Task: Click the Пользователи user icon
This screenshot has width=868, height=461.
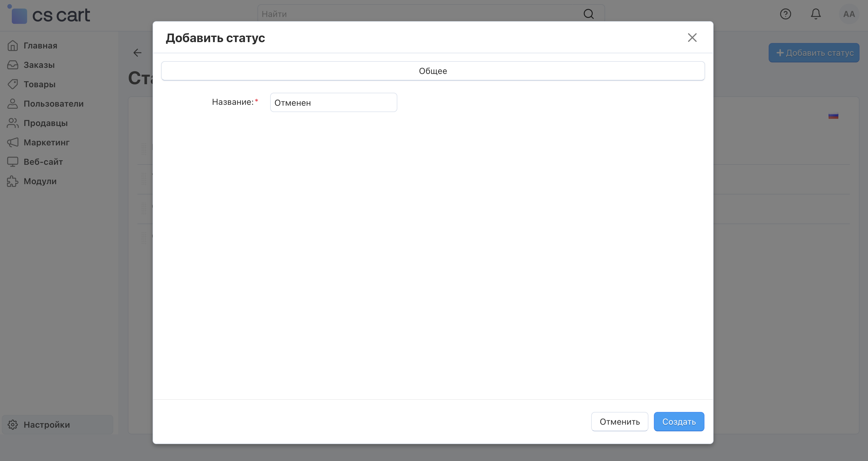Action: coord(12,104)
